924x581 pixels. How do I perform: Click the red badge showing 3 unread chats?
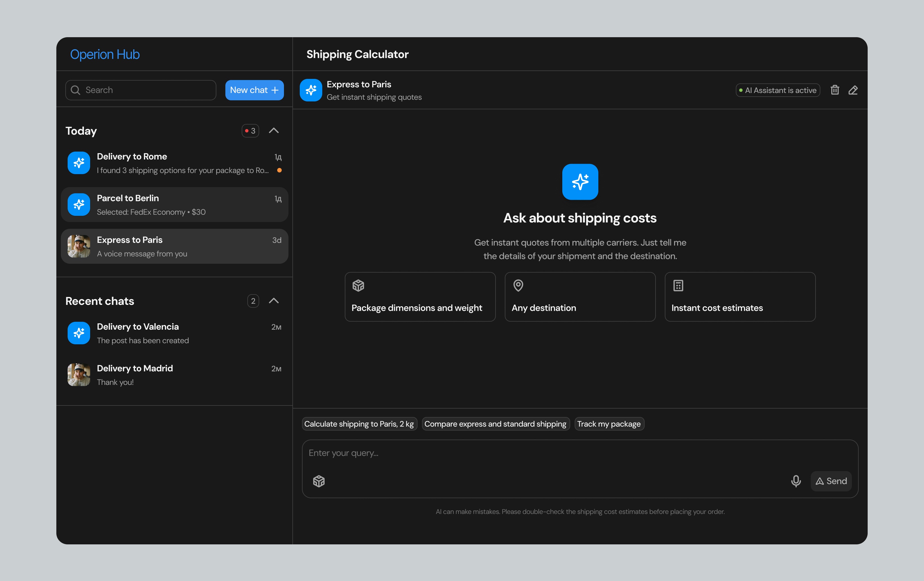(250, 130)
